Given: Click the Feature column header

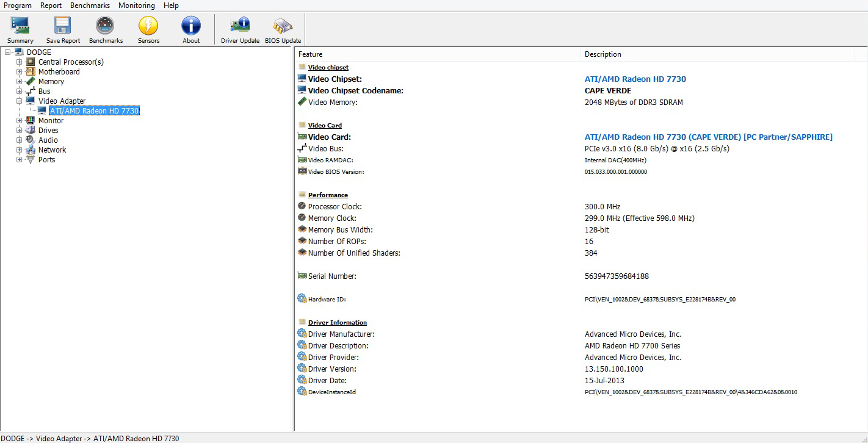Looking at the screenshot, I should 438,54.
